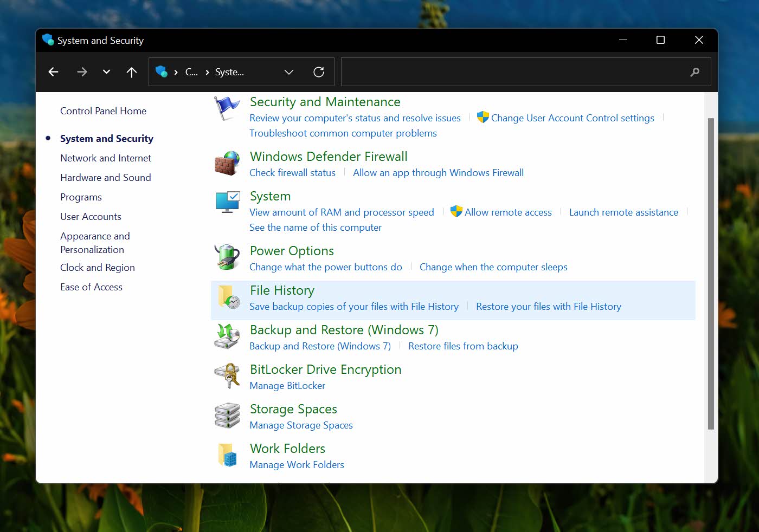Click the System monitor icon

point(228,202)
